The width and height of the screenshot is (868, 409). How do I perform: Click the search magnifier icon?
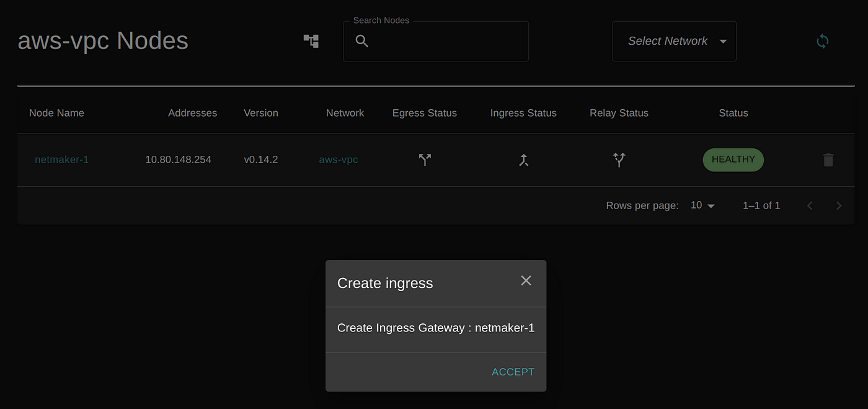point(362,42)
